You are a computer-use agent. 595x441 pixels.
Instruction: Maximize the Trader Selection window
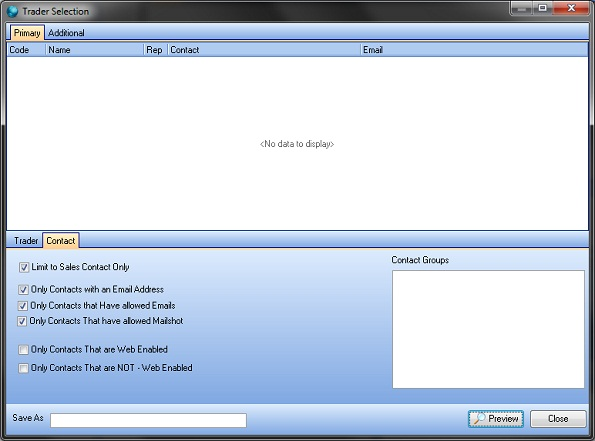coord(543,8)
